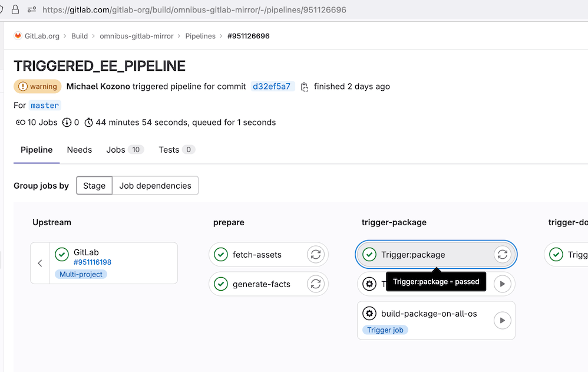Group jobs by Job dependencies
588x372 pixels.
(155, 185)
